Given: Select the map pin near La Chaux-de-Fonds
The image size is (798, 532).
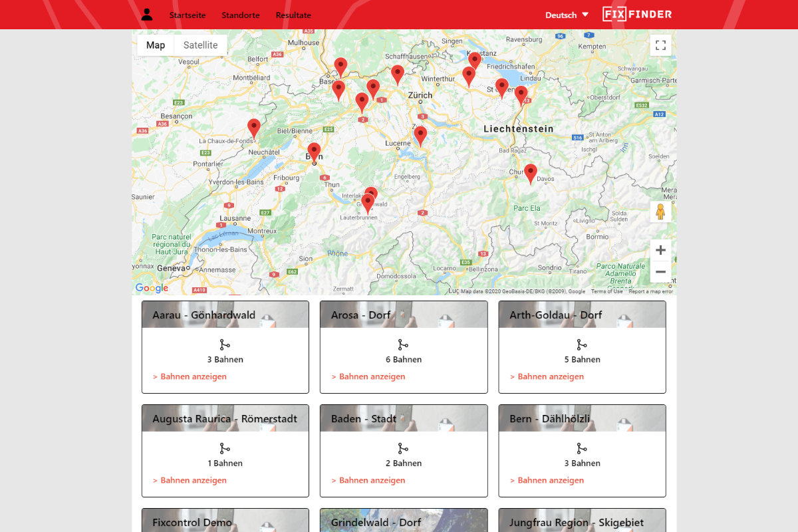Looking at the screenshot, I should click(x=254, y=128).
